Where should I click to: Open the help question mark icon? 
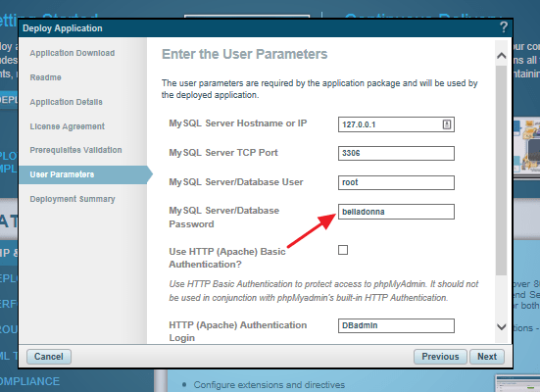(504, 27)
